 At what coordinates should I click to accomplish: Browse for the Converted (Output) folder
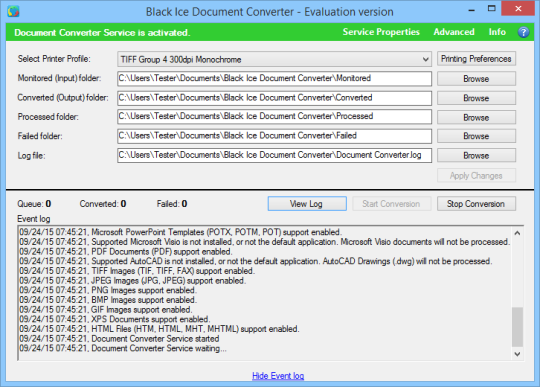(x=476, y=98)
